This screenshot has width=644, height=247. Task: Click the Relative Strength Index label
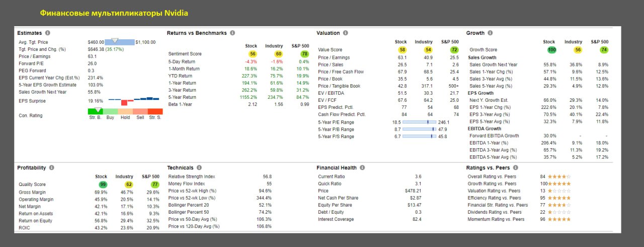click(192, 176)
